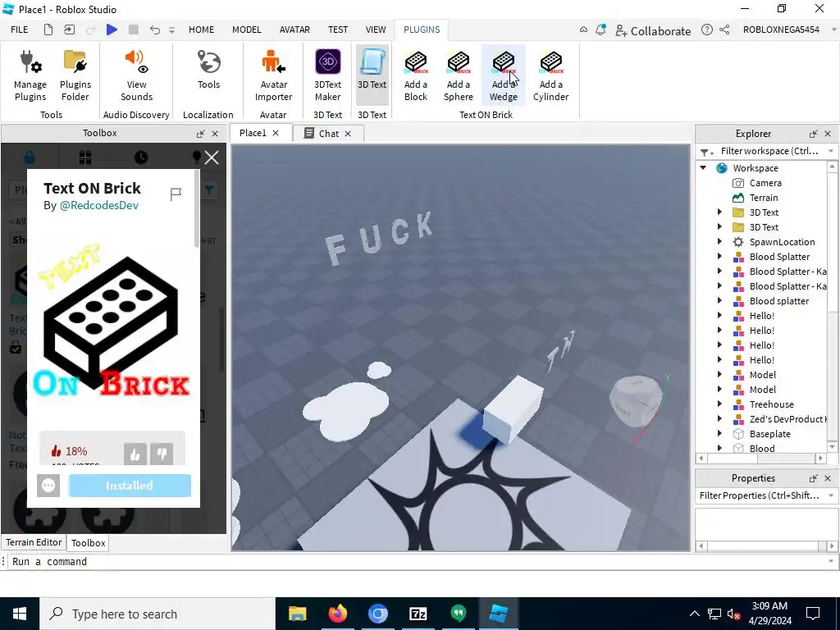Undock the Explorer panel
This screenshot has width=840, height=630.
813,134
